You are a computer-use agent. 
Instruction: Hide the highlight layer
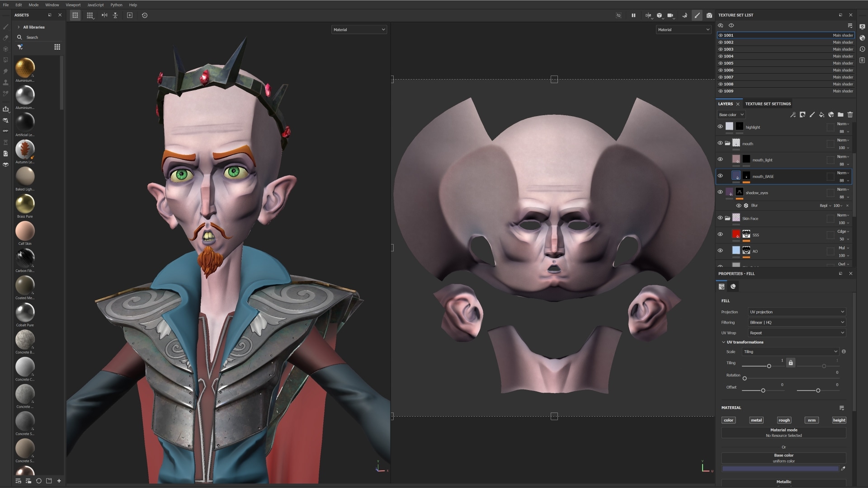click(720, 127)
